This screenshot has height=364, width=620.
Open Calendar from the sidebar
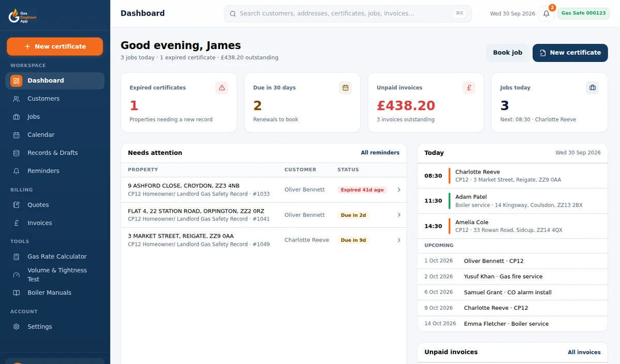pos(55,135)
